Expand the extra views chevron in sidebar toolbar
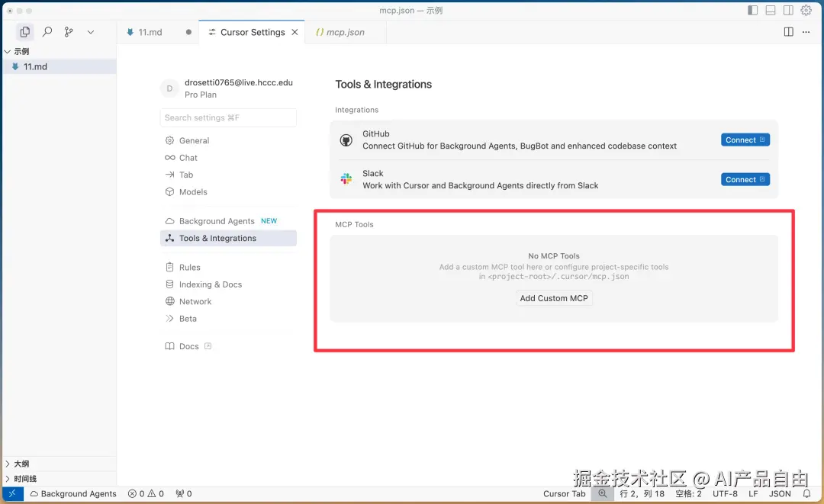 pos(90,32)
